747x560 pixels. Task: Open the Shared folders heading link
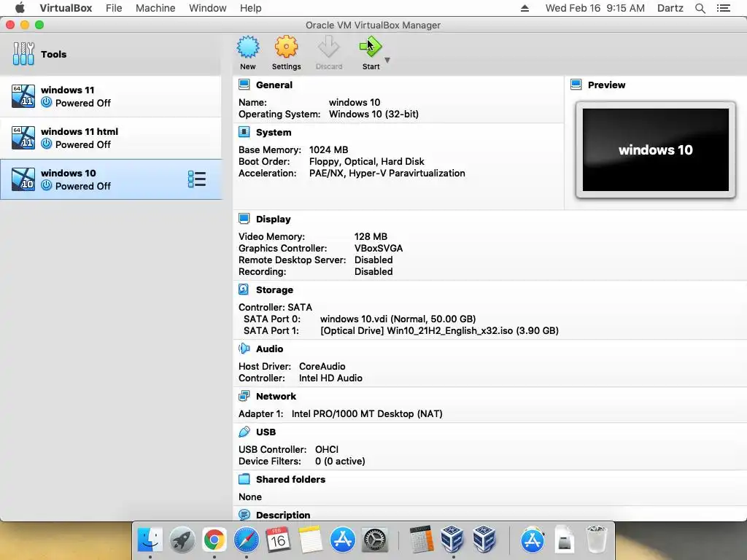click(290, 480)
